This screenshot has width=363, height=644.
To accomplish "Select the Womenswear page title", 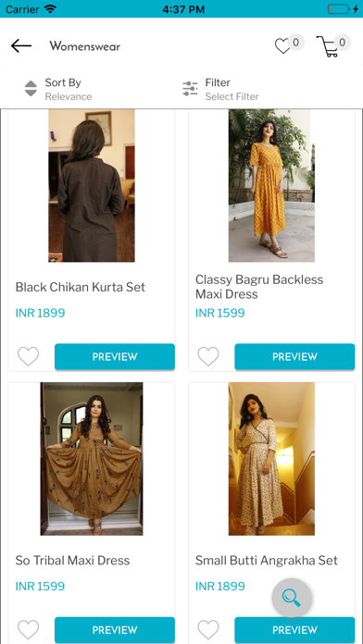I will click(x=84, y=46).
